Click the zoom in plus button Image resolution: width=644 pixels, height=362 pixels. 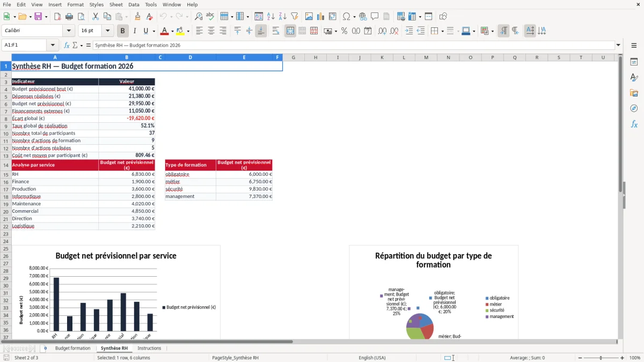point(623,358)
